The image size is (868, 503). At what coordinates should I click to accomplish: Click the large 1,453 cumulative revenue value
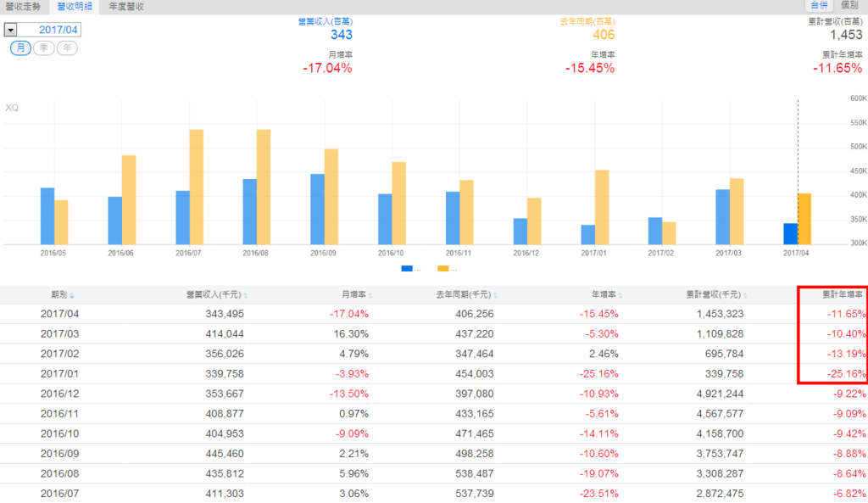846,35
